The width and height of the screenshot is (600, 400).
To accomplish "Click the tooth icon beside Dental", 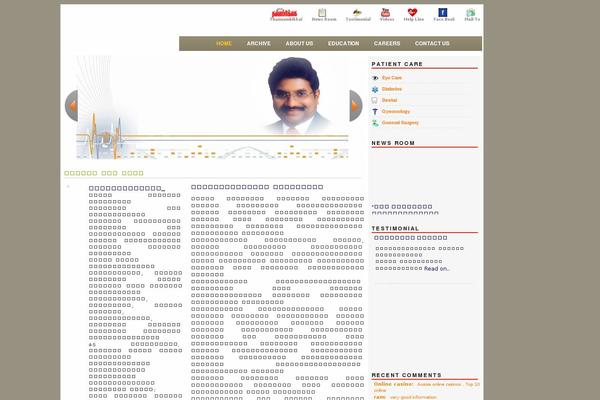I will click(375, 100).
